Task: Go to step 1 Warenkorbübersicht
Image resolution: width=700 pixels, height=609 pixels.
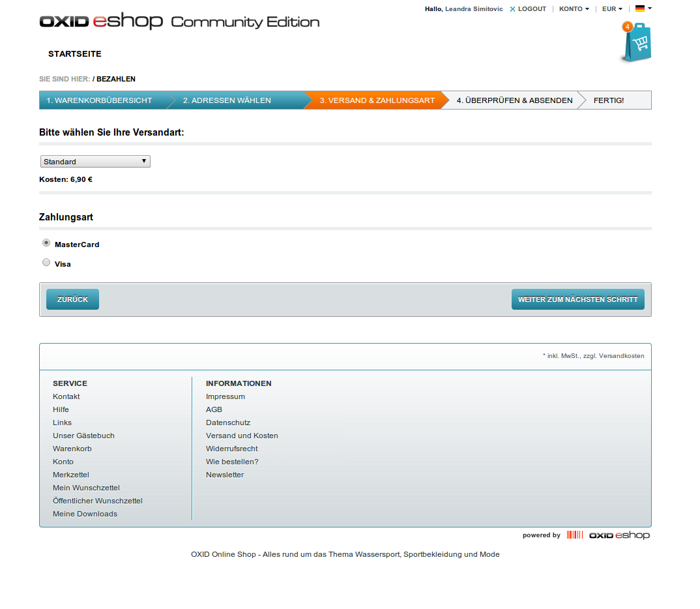Action: (x=99, y=100)
